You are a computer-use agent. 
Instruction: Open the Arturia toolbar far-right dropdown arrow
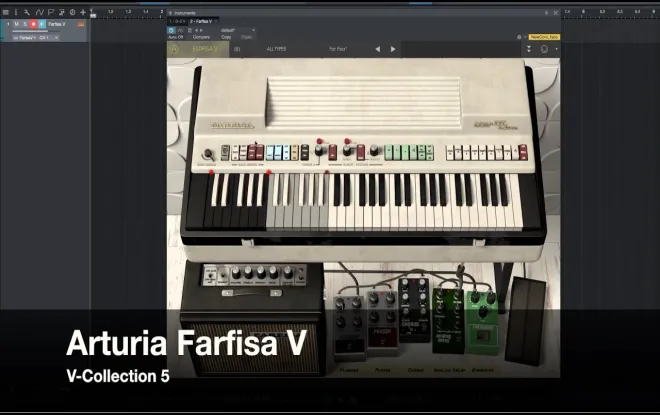(x=556, y=49)
